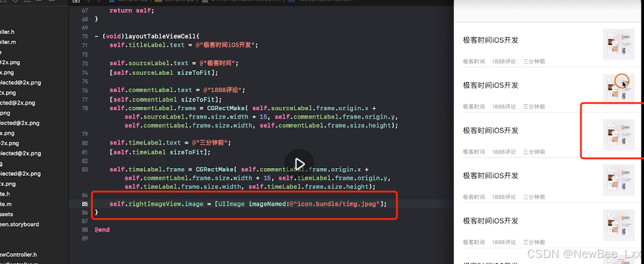Tap the first cell's 极客时间iOS开发 title
644x264 pixels.
(x=490, y=40)
